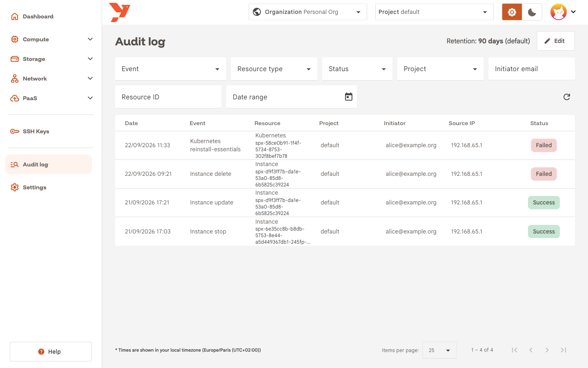Open the user avatar menu
Image resolution: width=588 pixels, height=368 pixels.
(563, 12)
